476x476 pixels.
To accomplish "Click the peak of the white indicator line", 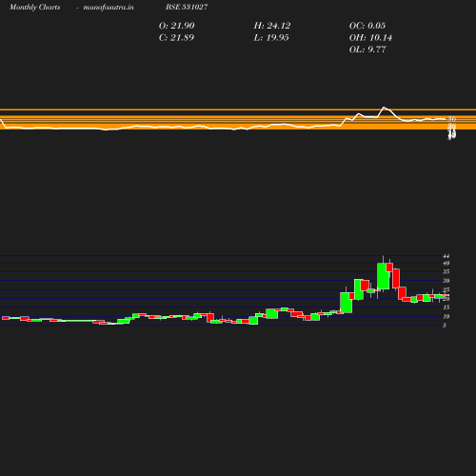I will pos(384,108).
